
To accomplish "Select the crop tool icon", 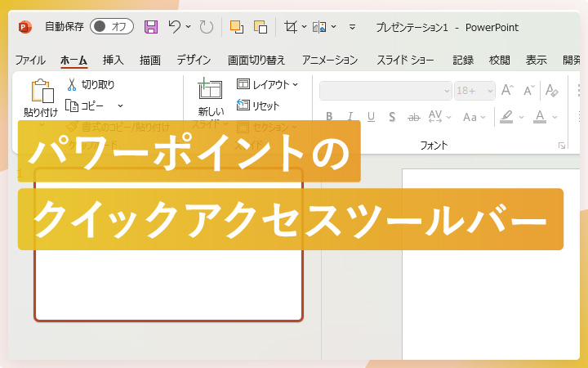I will [291, 27].
